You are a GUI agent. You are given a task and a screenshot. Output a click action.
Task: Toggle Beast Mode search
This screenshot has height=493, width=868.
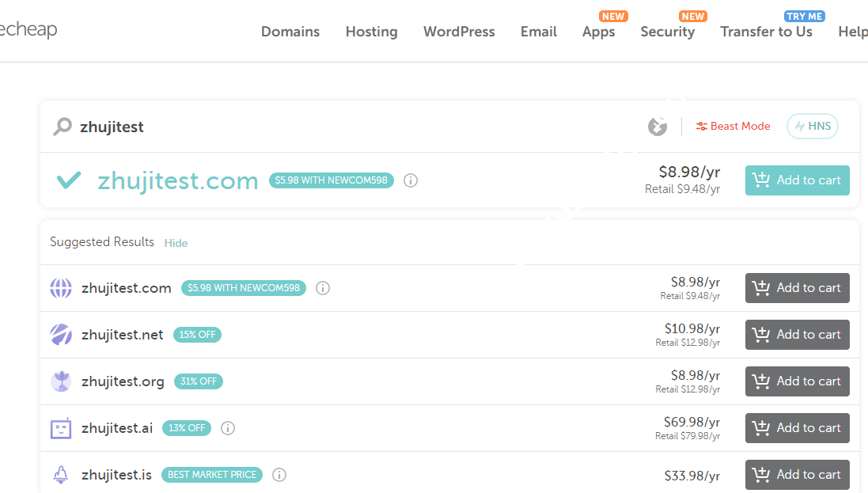tap(733, 127)
